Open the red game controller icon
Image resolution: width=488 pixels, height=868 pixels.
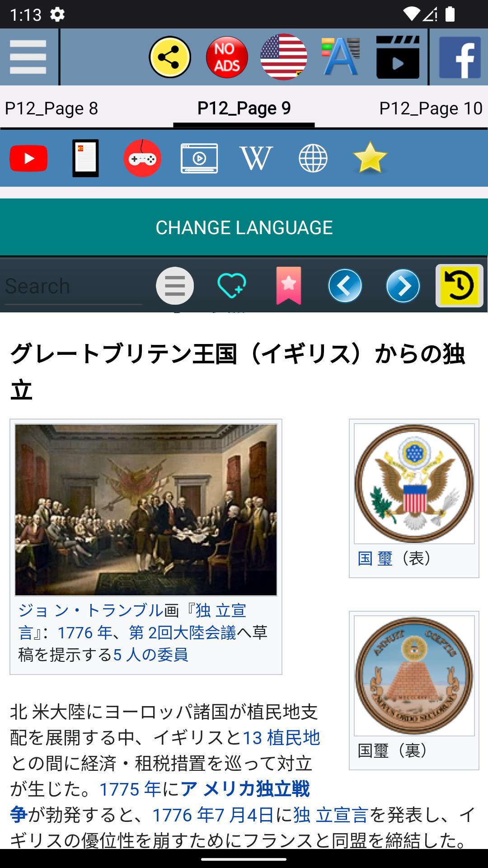pyautogui.click(x=142, y=159)
